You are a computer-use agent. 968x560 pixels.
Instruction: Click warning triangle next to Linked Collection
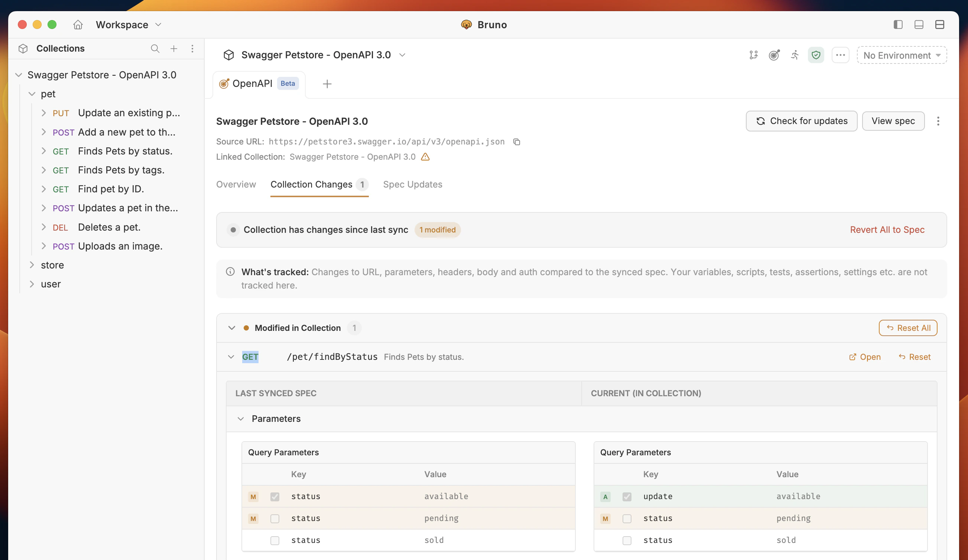click(x=425, y=157)
